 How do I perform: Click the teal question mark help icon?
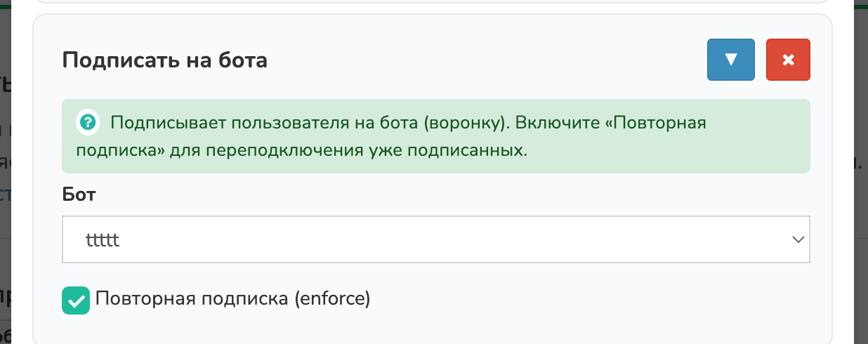87,123
